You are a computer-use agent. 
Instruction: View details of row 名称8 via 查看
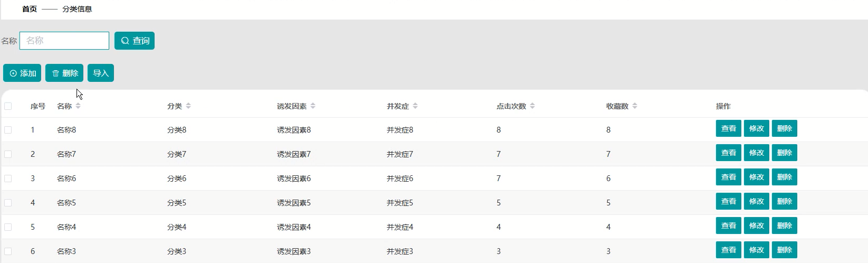tap(729, 128)
